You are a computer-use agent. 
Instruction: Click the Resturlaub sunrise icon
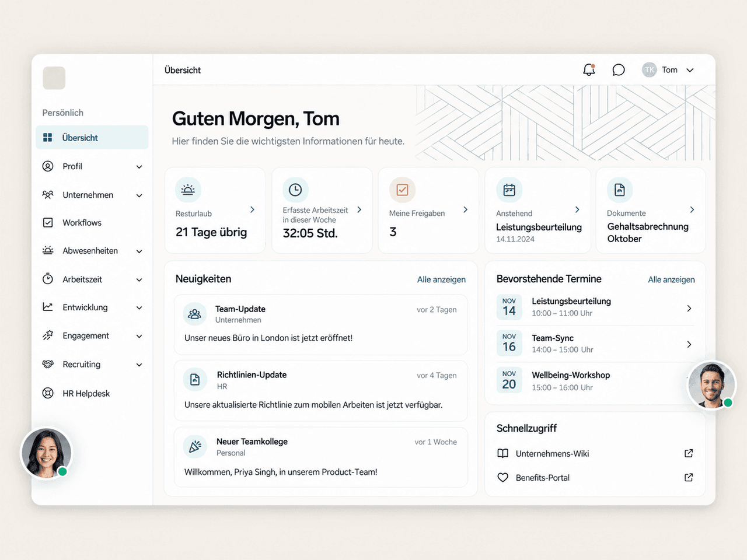pyautogui.click(x=188, y=190)
